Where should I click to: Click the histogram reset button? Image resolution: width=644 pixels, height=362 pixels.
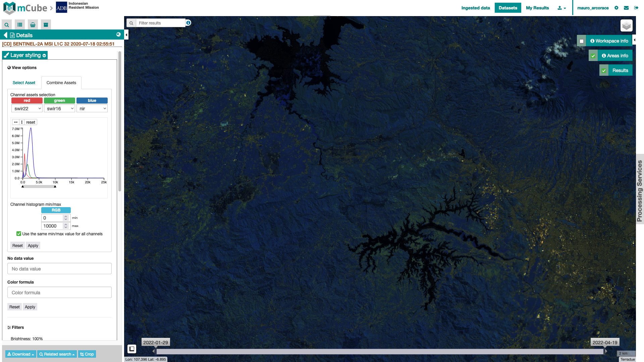[31, 122]
